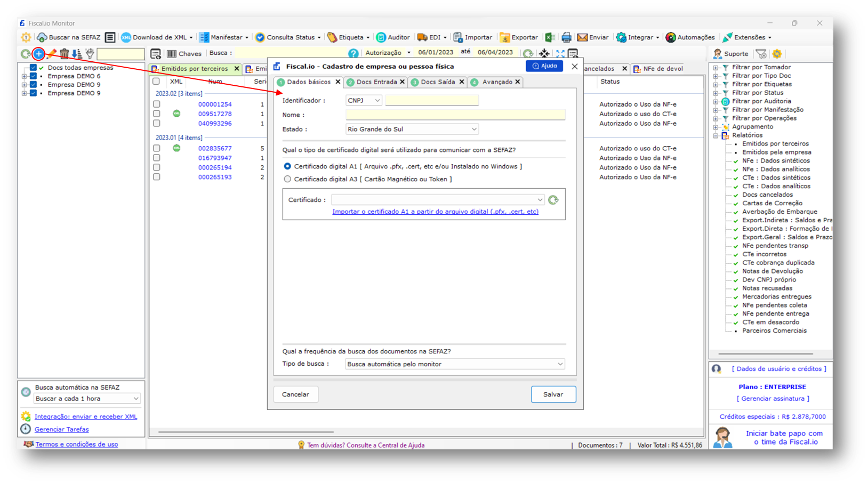Viewport: 868px width, 484px height.
Task: Click the Salvar button
Action: [x=553, y=394]
